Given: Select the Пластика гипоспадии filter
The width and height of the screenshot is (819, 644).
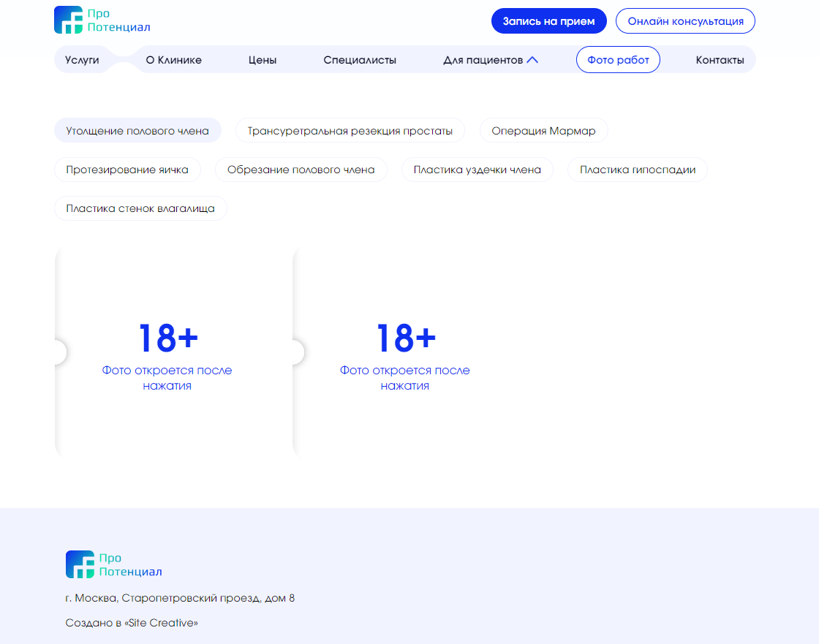Looking at the screenshot, I should tap(638, 170).
